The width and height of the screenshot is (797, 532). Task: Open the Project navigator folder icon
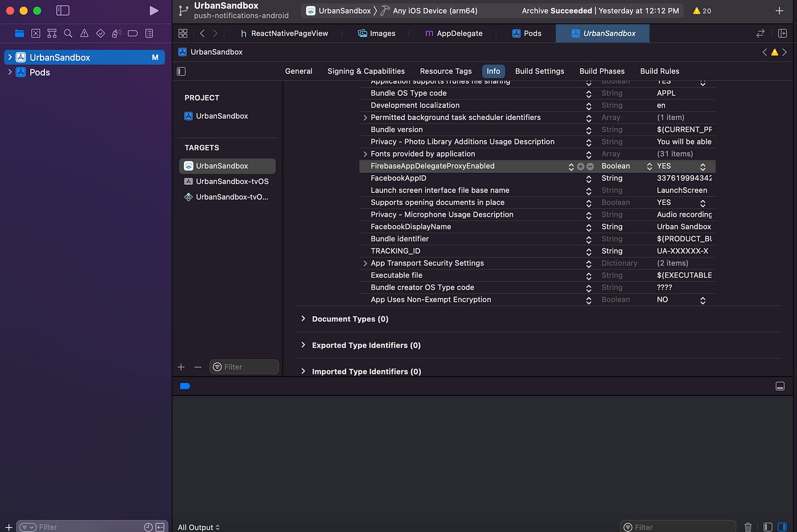tap(19, 34)
